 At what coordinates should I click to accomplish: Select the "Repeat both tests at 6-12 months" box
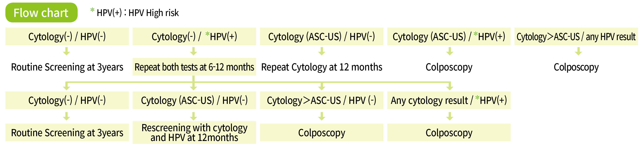(194, 67)
